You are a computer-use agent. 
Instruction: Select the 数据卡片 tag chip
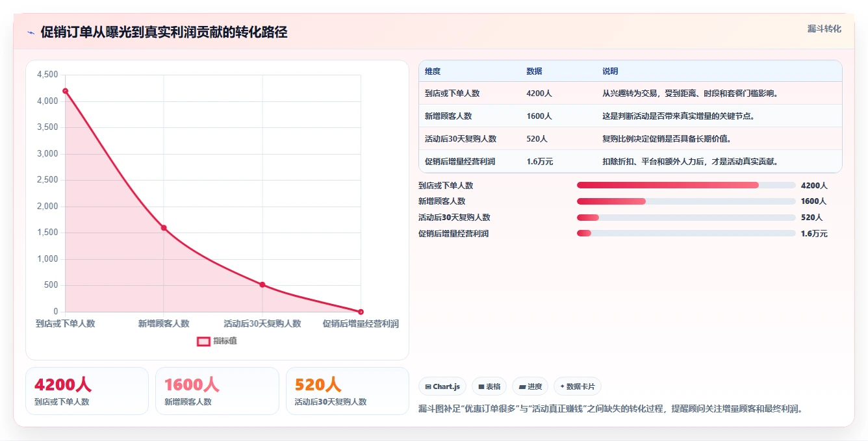[577, 386]
